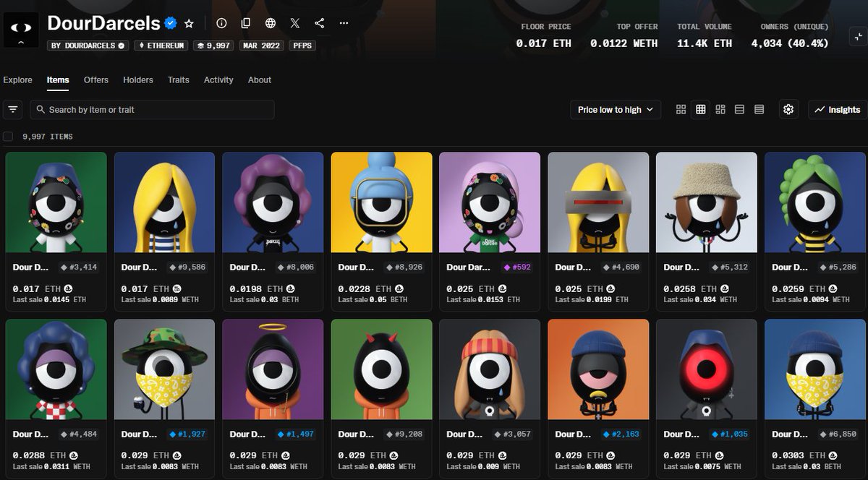Open the green-hair NFT ranked #5,286
868x480 pixels.
(x=815, y=202)
